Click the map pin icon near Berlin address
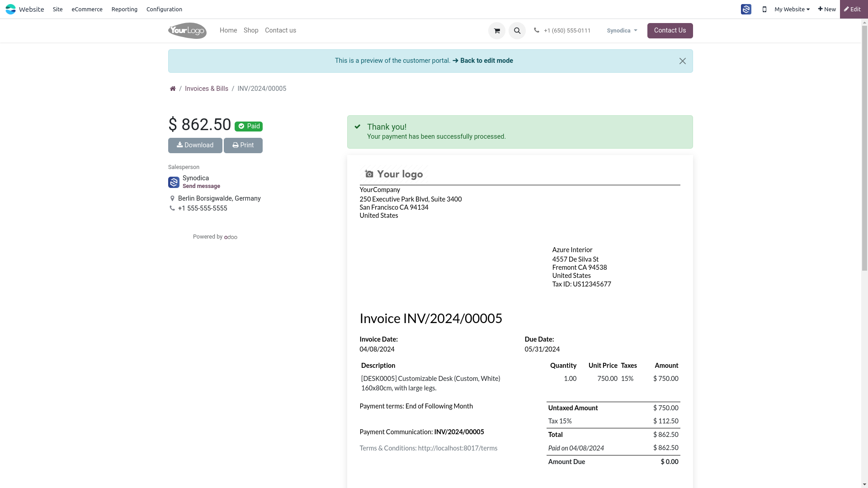Image resolution: width=868 pixels, height=488 pixels. click(x=172, y=198)
